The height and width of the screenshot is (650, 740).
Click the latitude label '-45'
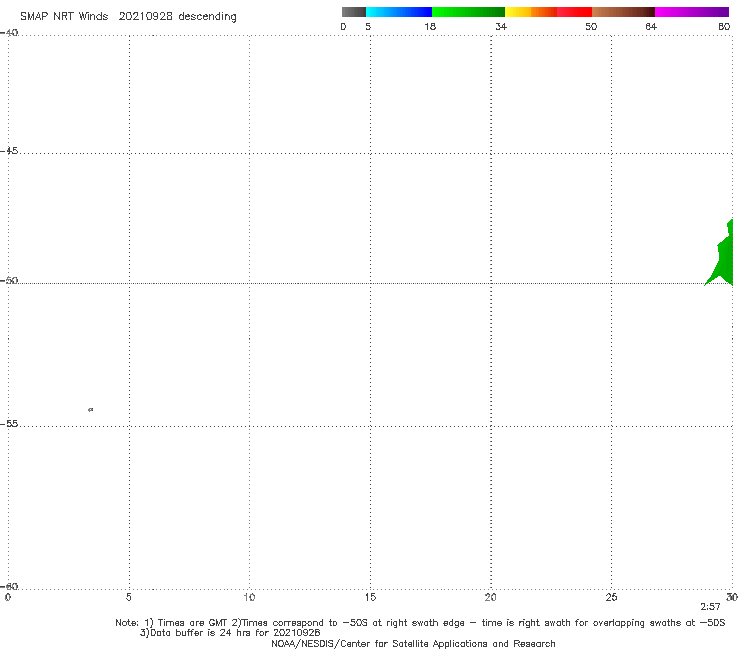(x=9, y=151)
